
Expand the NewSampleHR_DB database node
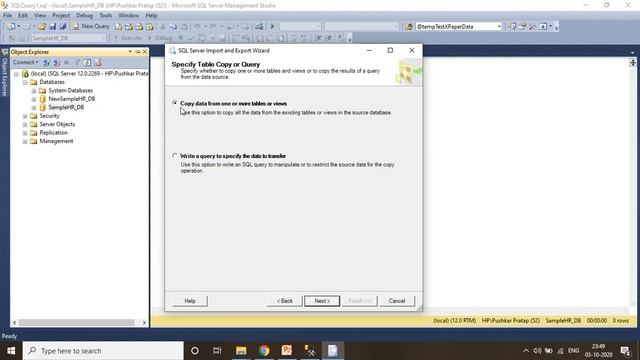(34, 99)
